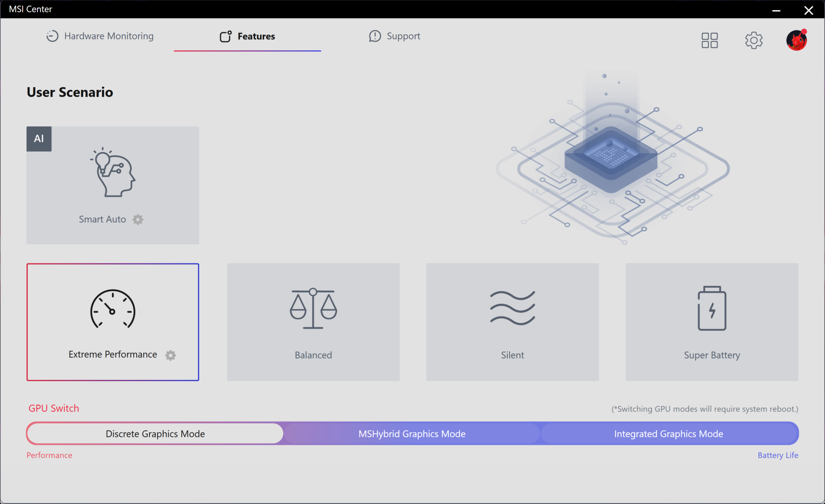Click the Super Battery icon
Image resolution: width=825 pixels, height=504 pixels.
click(x=712, y=308)
